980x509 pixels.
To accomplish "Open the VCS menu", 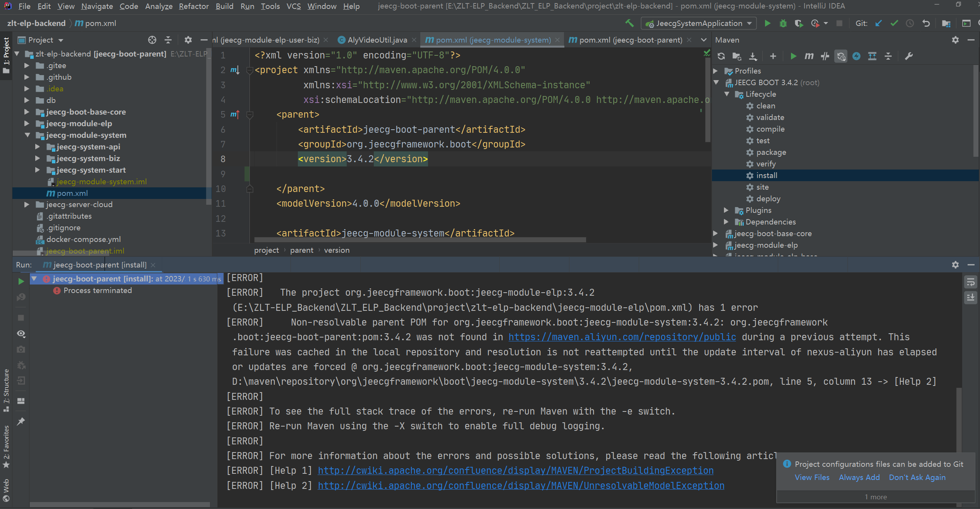I will pos(294,6).
